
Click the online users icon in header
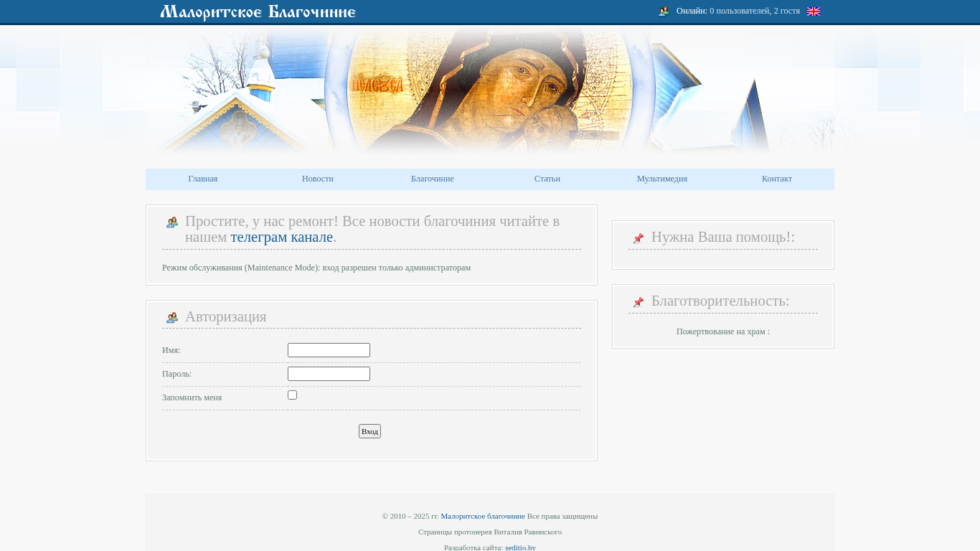664,11
